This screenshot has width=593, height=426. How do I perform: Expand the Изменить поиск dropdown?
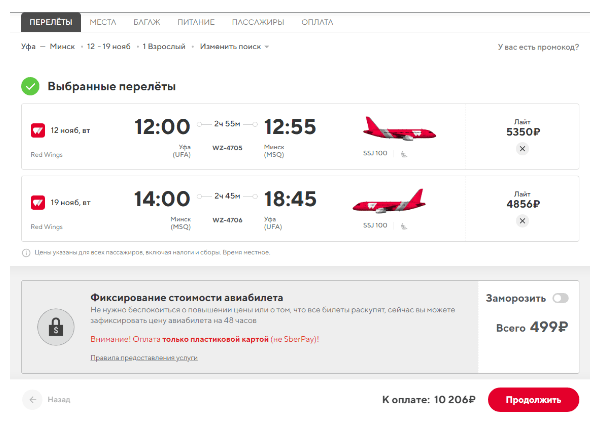point(234,47)
